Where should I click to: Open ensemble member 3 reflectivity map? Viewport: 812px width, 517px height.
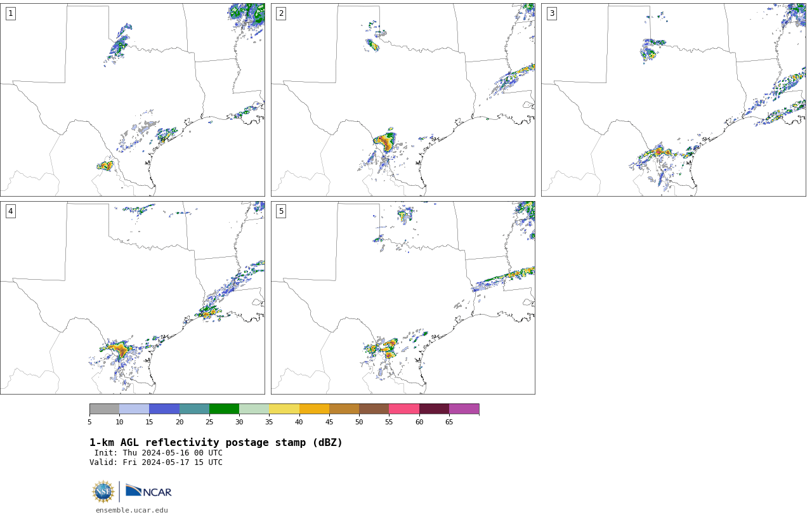(x=673, y=100)
